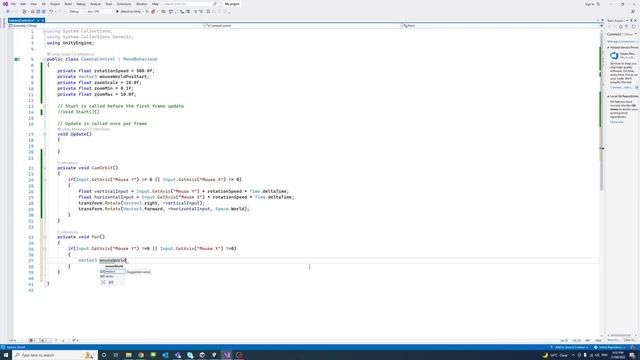Open the Any CPU platform dropdown

click(99, 11)
